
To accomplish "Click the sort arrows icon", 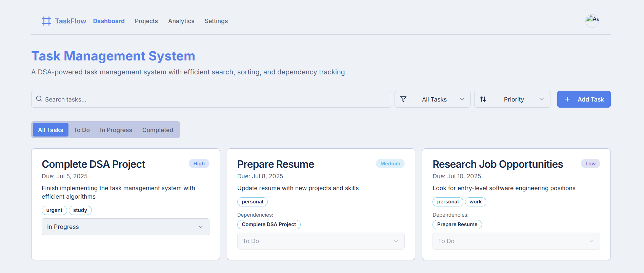I will (x=483, y=99).
